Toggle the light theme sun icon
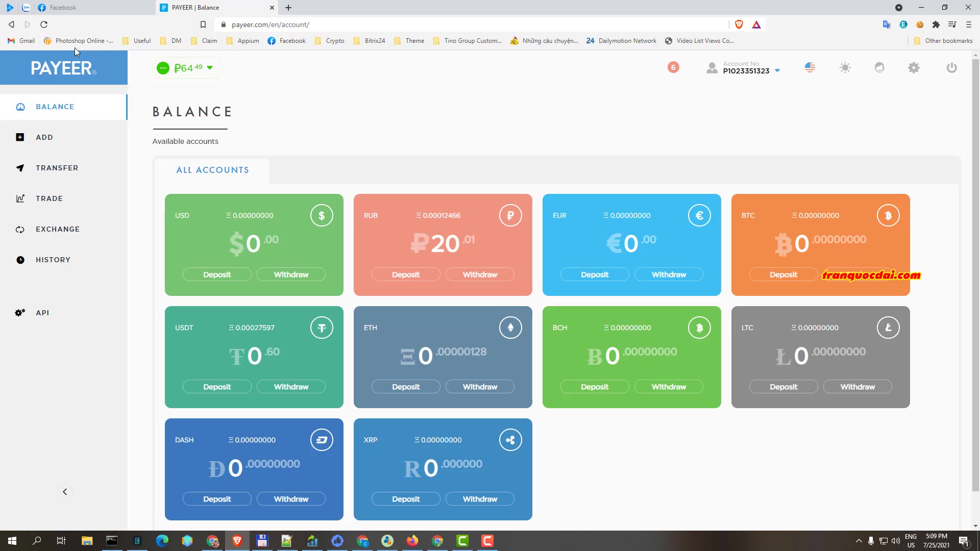 click(x=845, y=67)
